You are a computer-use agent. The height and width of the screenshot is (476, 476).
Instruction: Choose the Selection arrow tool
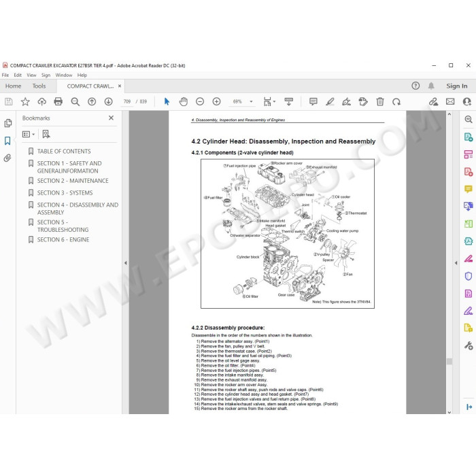(167, 102)
